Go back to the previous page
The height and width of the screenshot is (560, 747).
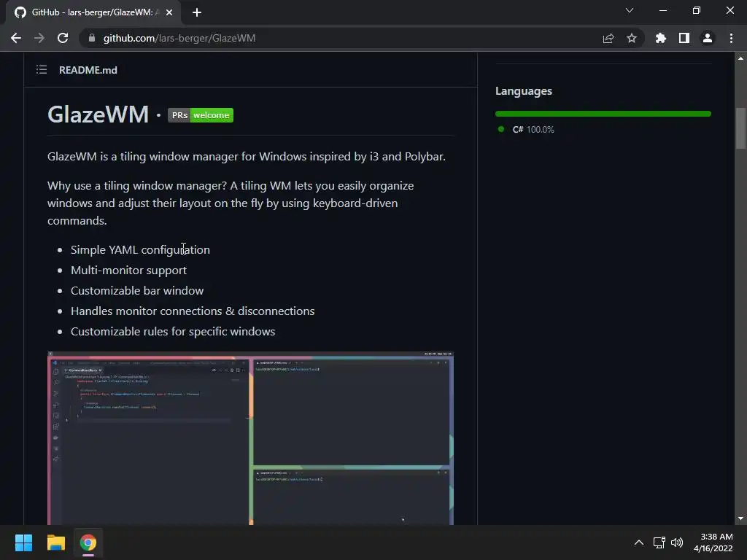[16, 38]
